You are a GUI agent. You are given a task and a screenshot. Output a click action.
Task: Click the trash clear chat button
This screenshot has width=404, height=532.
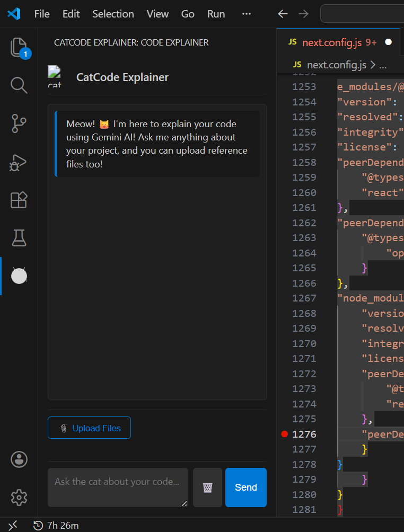pos(207,487)
